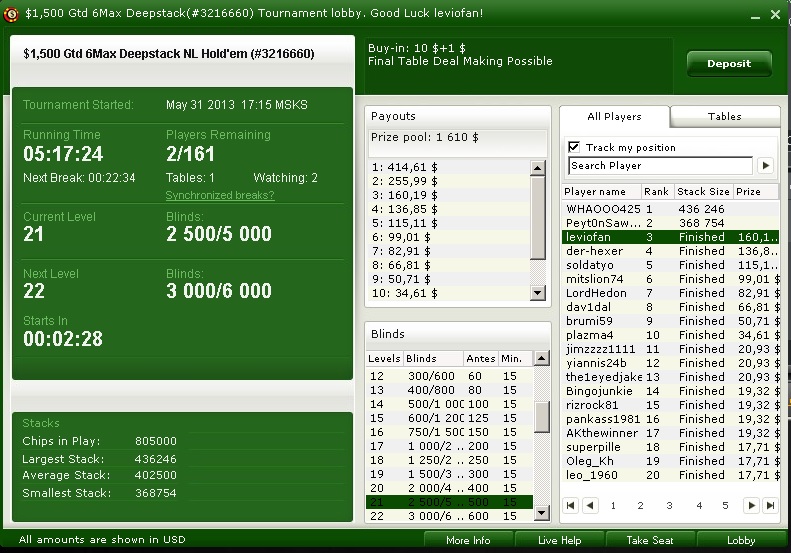Click the Levels column header in Blinds
The width and height of the screenshot is (791, 553).
384,358
